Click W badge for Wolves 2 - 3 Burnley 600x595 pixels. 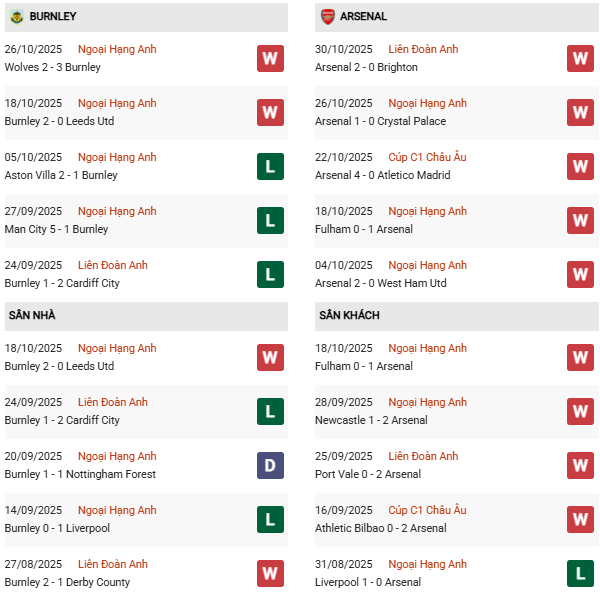(270, 58)
